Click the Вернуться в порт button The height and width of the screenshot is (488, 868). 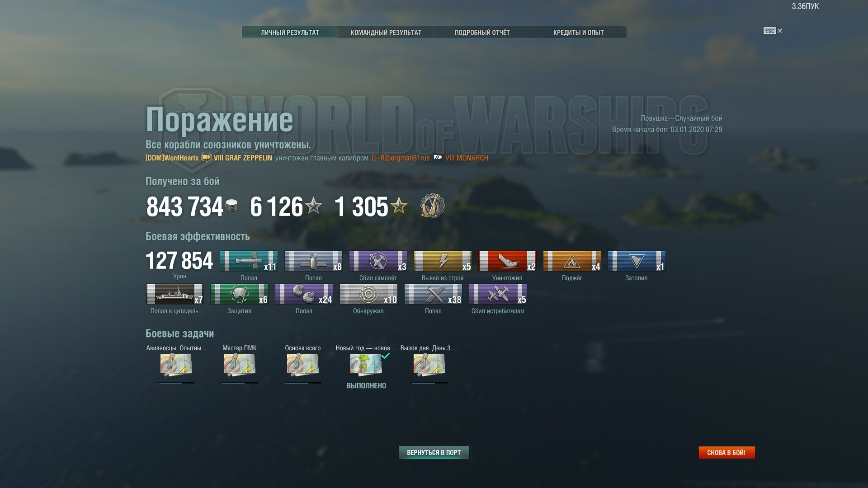point(434,452)
